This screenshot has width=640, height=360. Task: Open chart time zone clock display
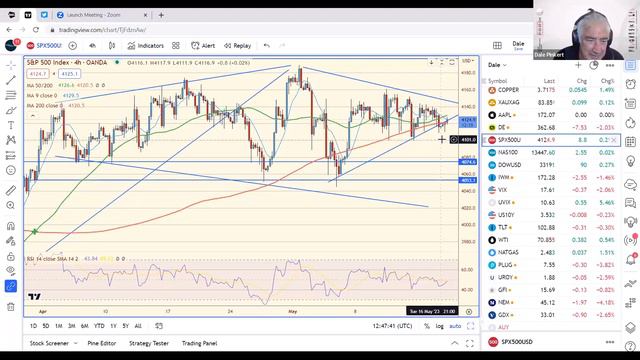coord(392,326)
